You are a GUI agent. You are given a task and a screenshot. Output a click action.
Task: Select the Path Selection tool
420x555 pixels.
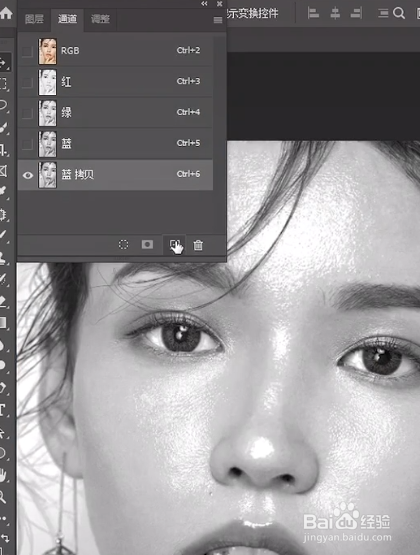coord(3,432)
